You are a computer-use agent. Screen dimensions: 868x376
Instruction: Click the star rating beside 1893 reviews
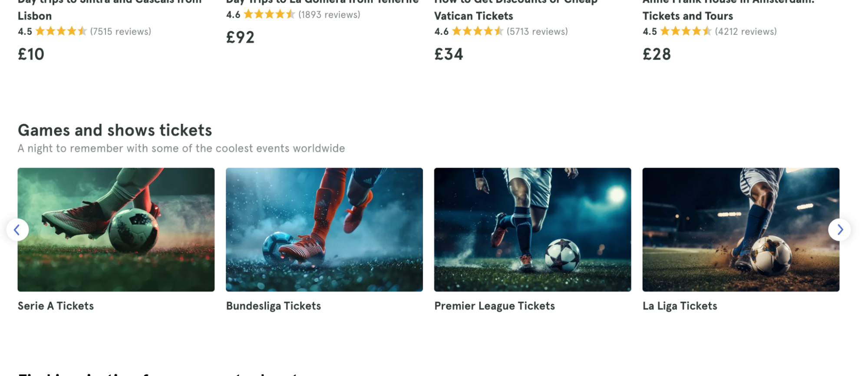pos(269,14)
